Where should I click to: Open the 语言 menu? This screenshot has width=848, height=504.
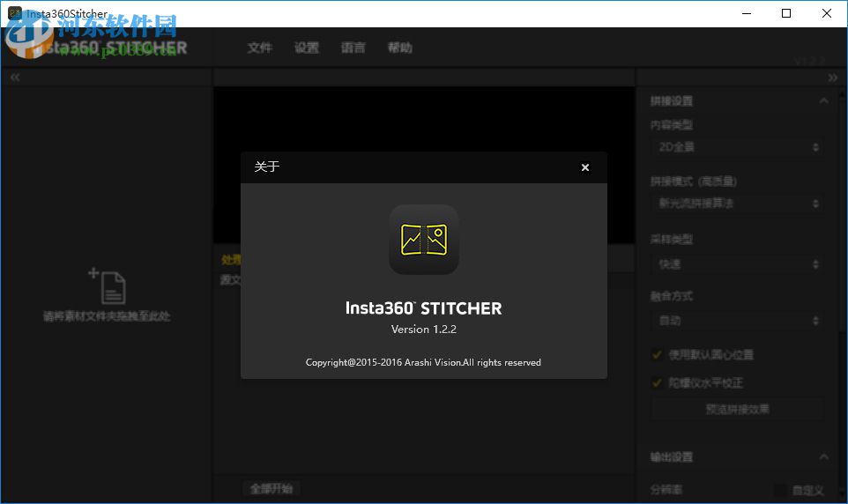pos(353,48)
